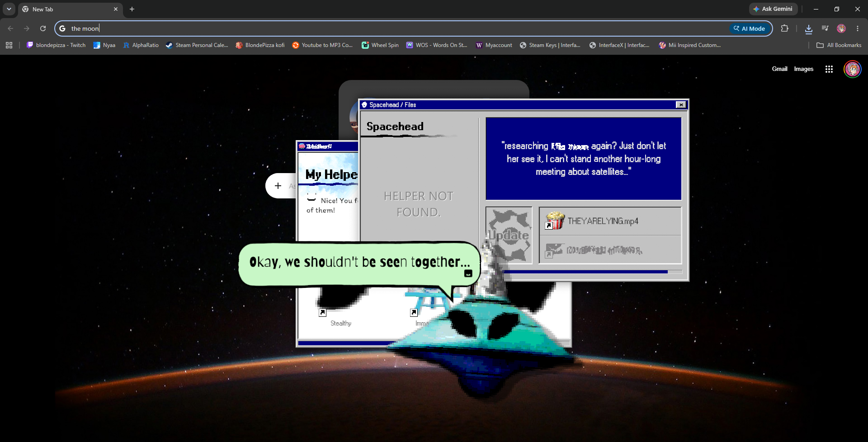Open the AlphaRatio bookmark
868x442 pixels.
[x=141, y=45]
